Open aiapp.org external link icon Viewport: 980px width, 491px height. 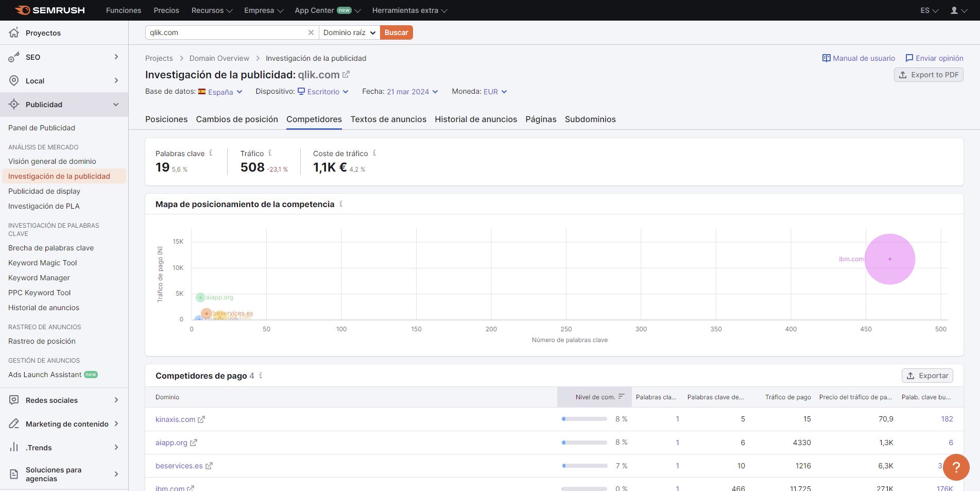(194, 443)
